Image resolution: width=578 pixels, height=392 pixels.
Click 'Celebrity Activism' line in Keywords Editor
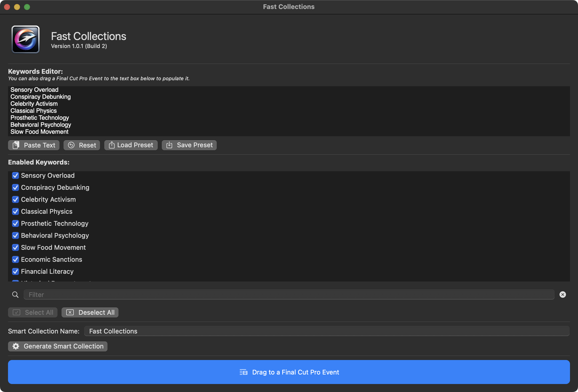click(x=34, y=104)
